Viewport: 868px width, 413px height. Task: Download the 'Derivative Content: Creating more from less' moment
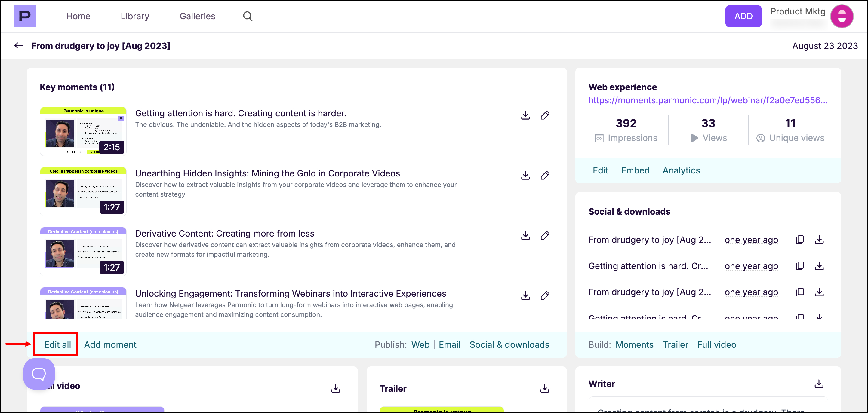pyautogui.click(x=525, y=235)
